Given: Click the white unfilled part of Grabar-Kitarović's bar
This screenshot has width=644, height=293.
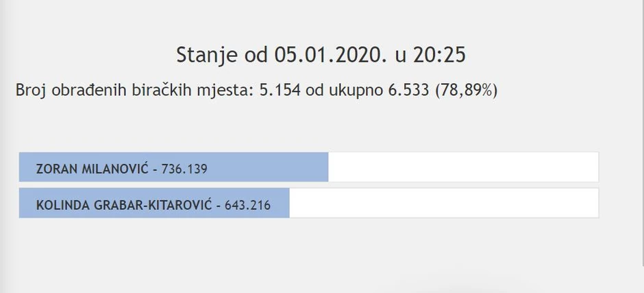Looking at the screenshot, I should (x=443, y=204).
